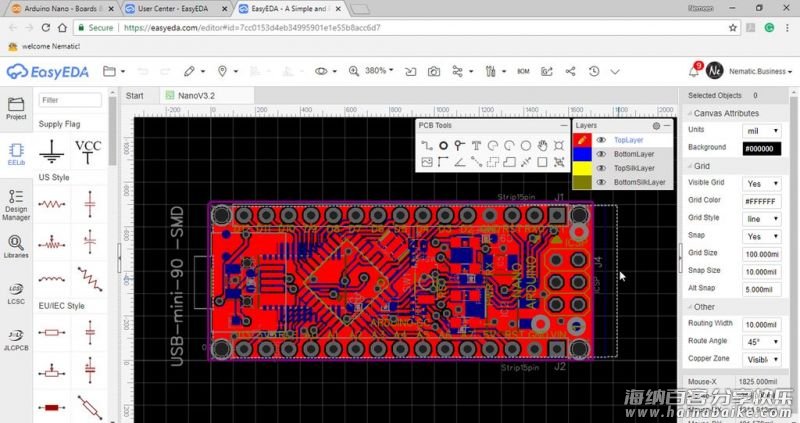Select the Group/Ungroup tool
This screenshot has height=423, width=800.
(x=559, y=162)
